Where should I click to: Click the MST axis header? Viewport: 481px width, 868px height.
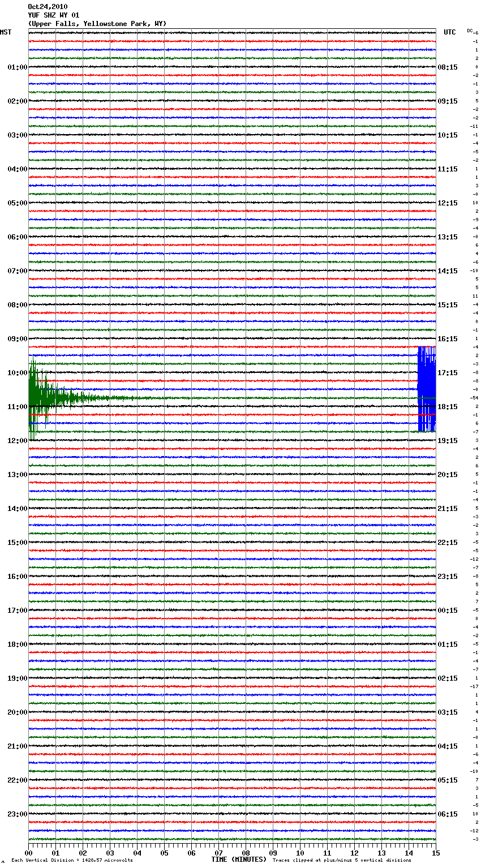pos(6,32)
